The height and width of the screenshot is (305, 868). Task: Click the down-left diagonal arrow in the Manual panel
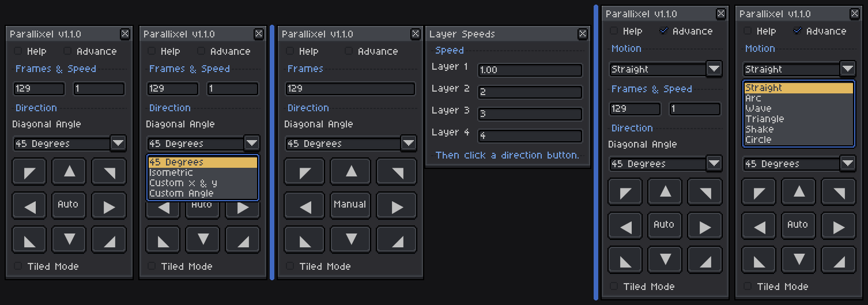click(x=304, y=240)
